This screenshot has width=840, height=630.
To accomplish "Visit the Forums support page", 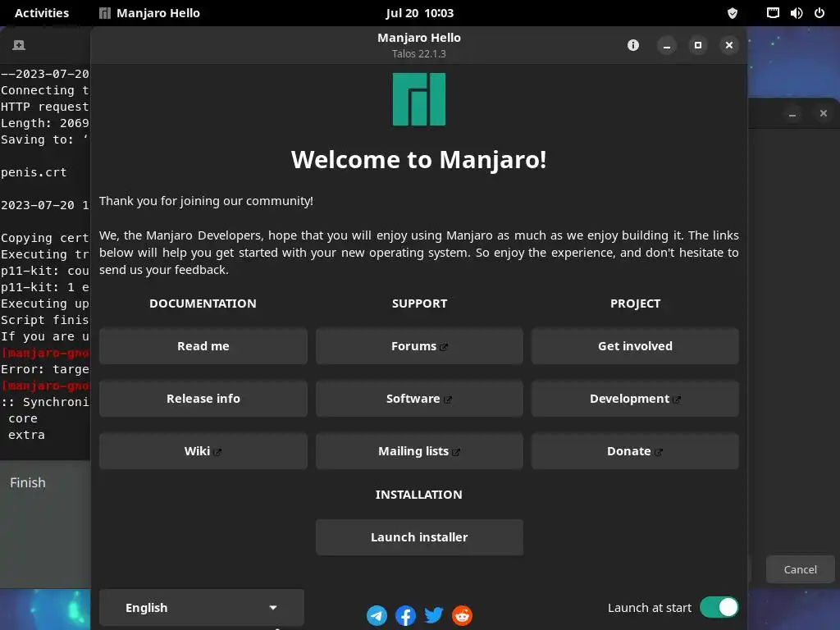I will 419,346.
